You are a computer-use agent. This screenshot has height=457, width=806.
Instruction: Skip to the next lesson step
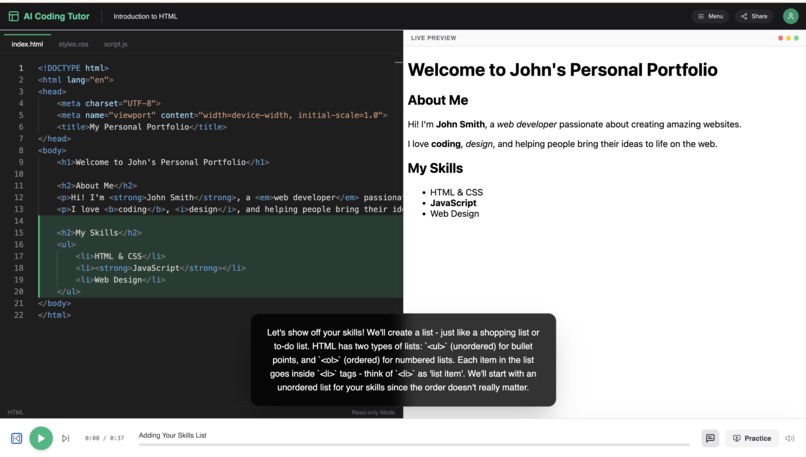[x=65, y=438]
